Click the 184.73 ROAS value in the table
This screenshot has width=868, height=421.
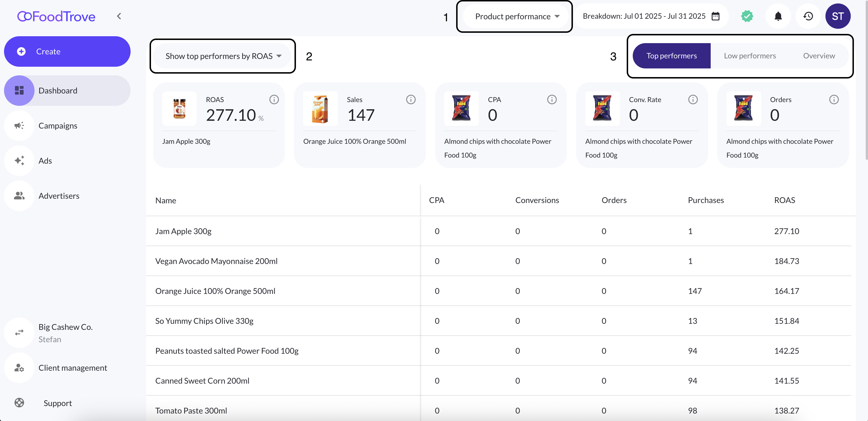(786, 261)
